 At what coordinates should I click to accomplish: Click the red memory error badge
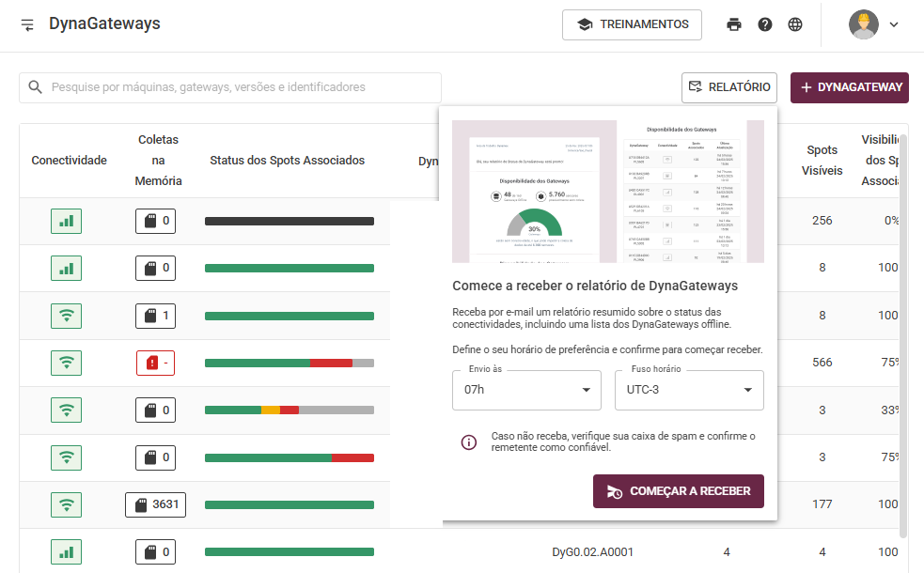point(156,363)
